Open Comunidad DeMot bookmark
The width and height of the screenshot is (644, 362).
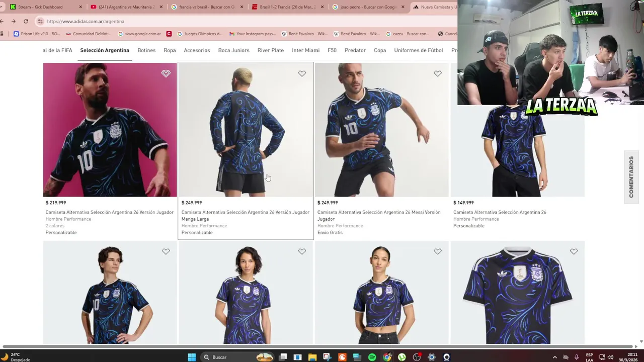pyautogui.click(x=88, y=34)
